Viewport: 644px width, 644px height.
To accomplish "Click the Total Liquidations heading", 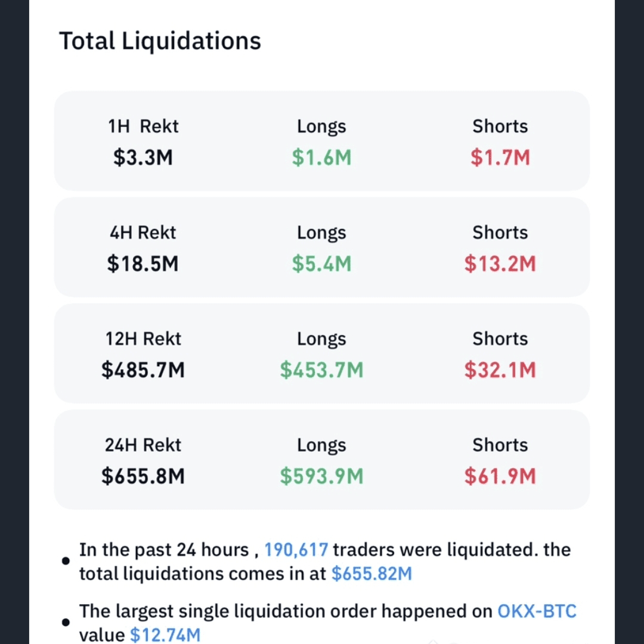I will 160,41.
